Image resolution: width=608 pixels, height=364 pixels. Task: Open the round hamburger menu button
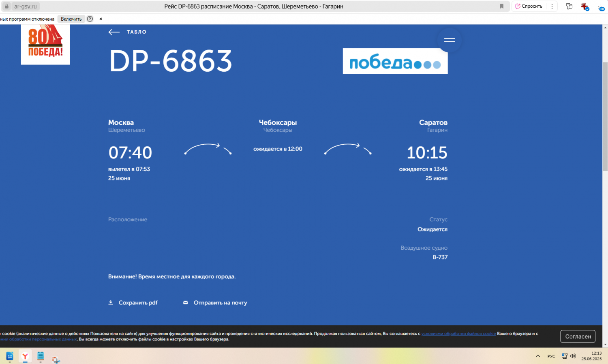point(449,40)
